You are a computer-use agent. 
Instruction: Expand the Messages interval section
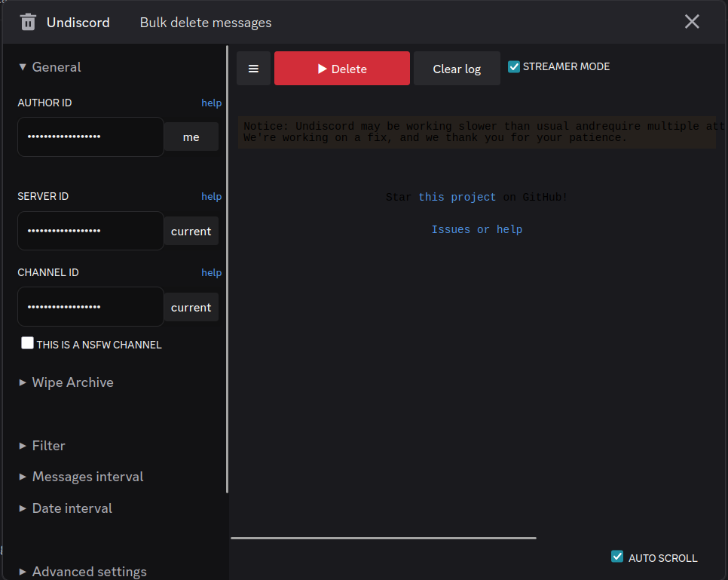81,477
